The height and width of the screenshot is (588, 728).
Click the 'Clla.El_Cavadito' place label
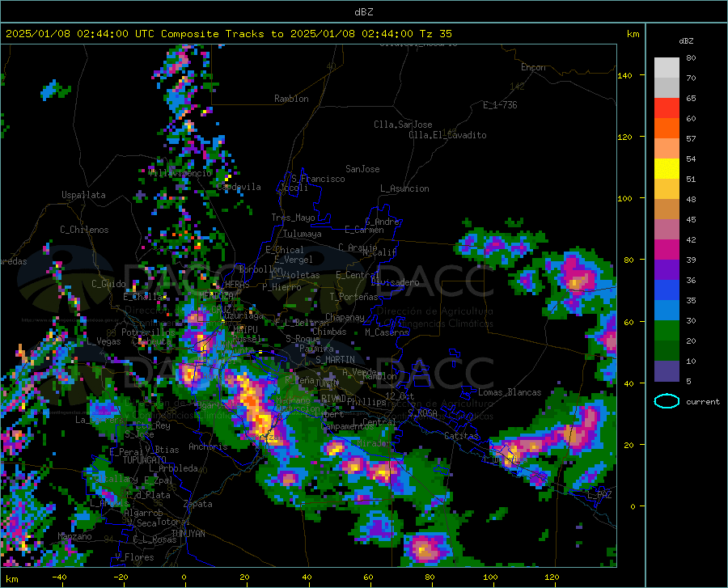click(447, 135)
